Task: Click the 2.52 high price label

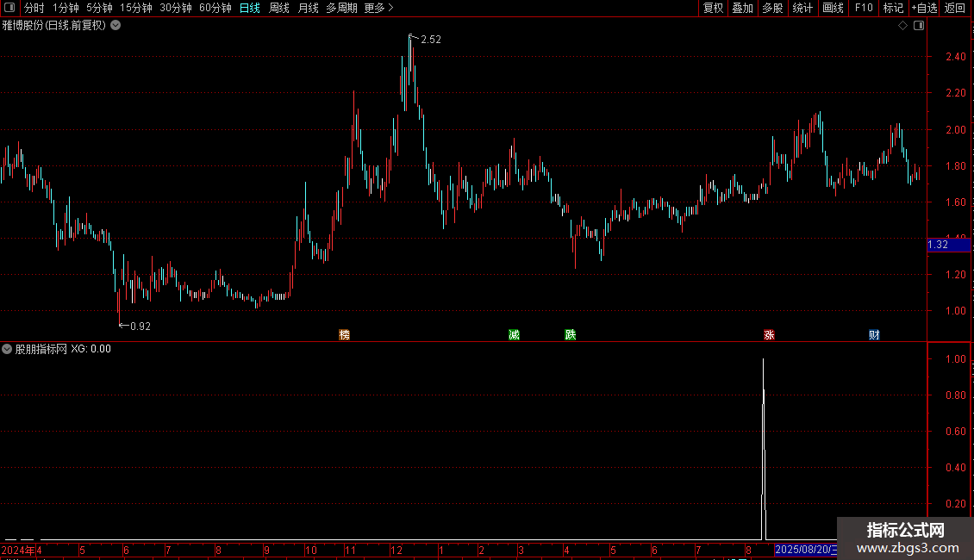Action: [x=430, y=39]
